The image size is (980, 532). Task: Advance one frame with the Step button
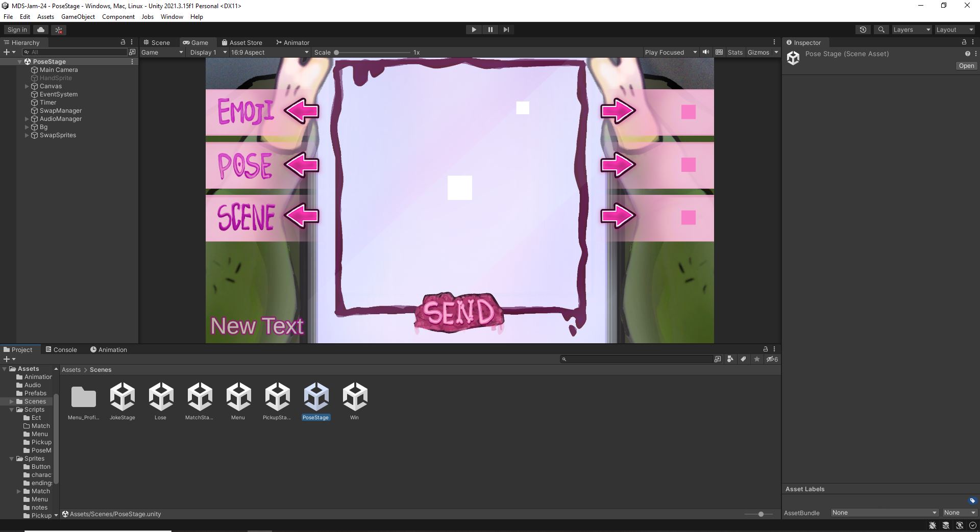click(506, 30)
